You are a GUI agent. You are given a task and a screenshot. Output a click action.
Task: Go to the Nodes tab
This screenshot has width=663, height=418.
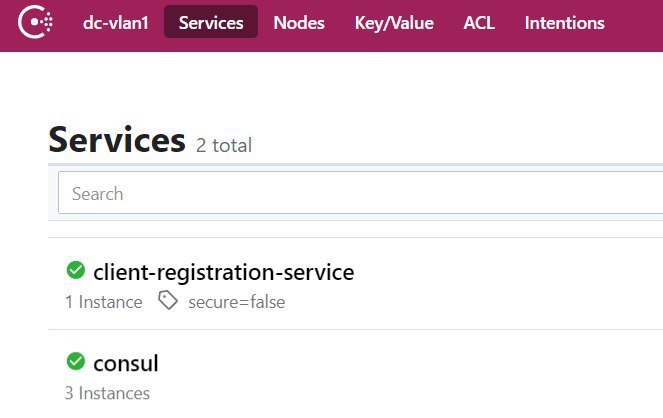click(299, 23)
